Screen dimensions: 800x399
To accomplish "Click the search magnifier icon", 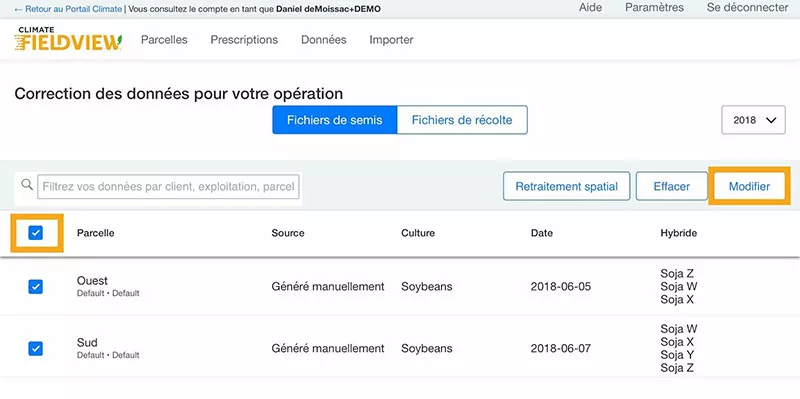I will (x=27, y=185).
